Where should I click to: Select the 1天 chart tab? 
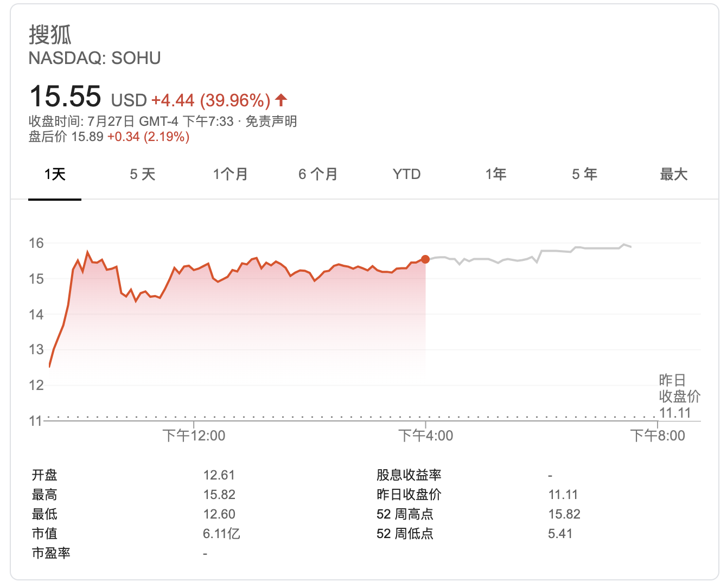55,174
